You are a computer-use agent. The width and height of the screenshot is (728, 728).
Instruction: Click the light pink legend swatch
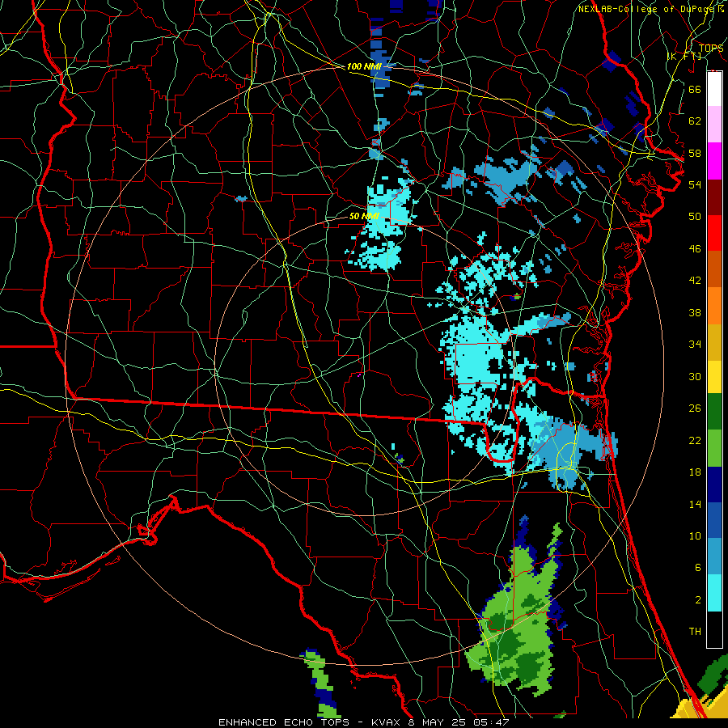click(714, 124)
